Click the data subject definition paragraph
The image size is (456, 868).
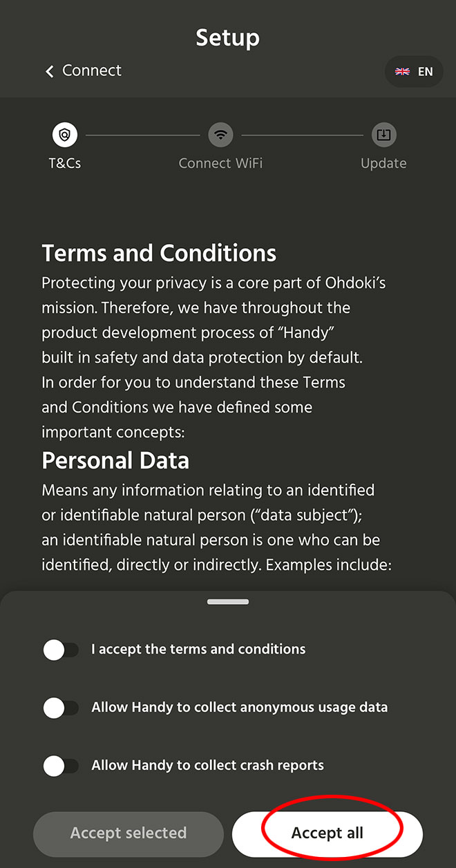tap(216, 527)
